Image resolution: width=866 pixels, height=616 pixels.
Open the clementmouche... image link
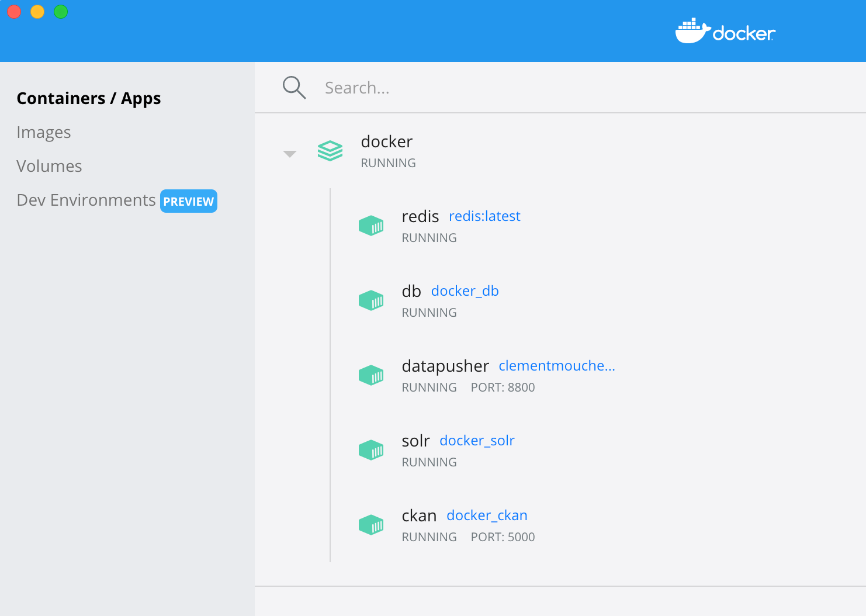[x=557, y=366]
